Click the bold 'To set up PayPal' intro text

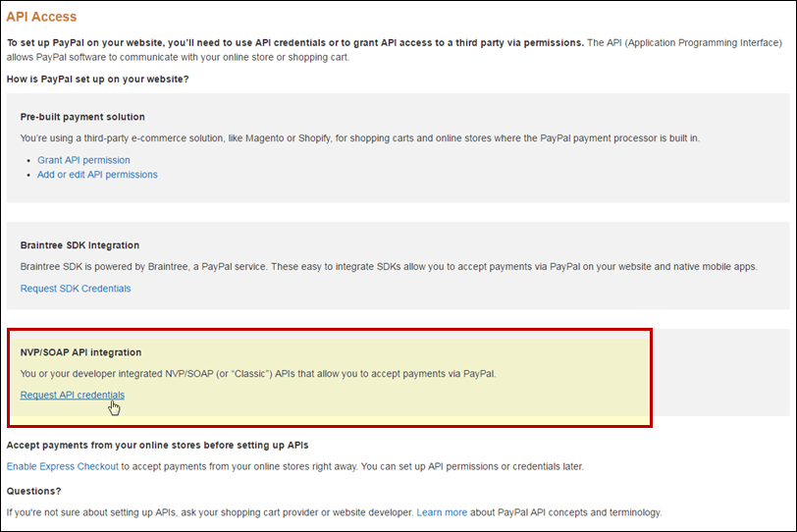[x=294, y=43]
